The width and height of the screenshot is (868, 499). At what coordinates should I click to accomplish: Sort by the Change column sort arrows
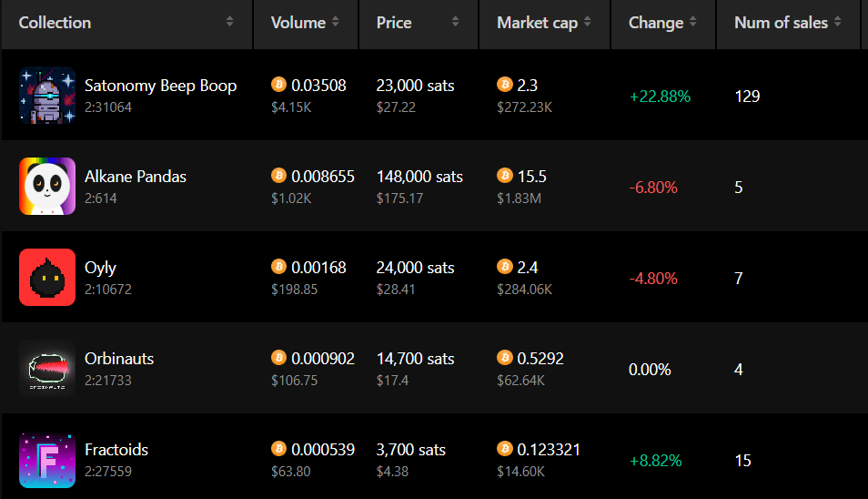pos(693,22)
